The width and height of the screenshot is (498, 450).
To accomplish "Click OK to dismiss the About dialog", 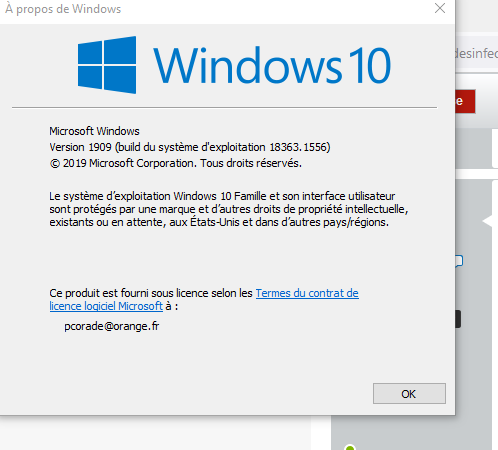I will (x=409, y=393).
